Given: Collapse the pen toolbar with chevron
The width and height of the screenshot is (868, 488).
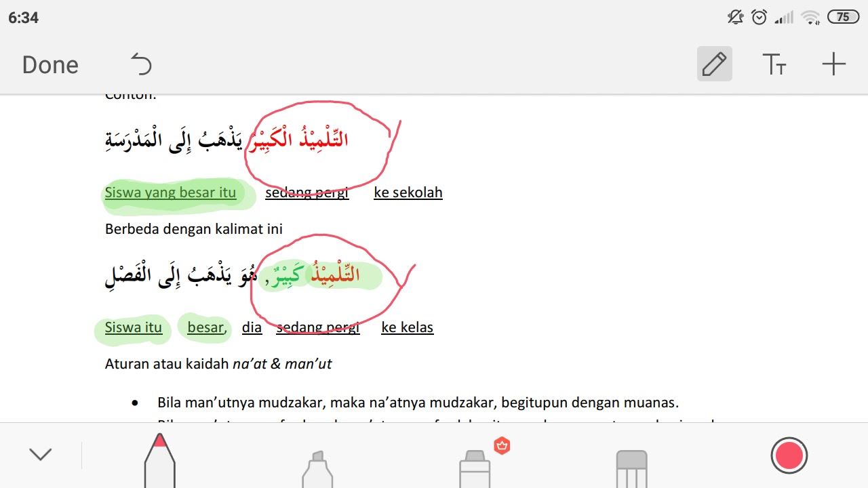Looking at the screenshot, I should coord(41,455).
